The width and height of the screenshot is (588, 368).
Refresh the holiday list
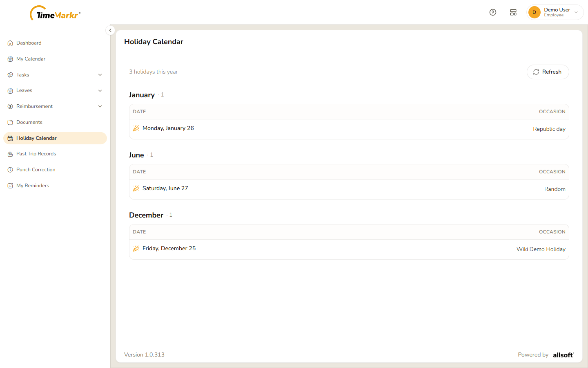tap(548, 72)
